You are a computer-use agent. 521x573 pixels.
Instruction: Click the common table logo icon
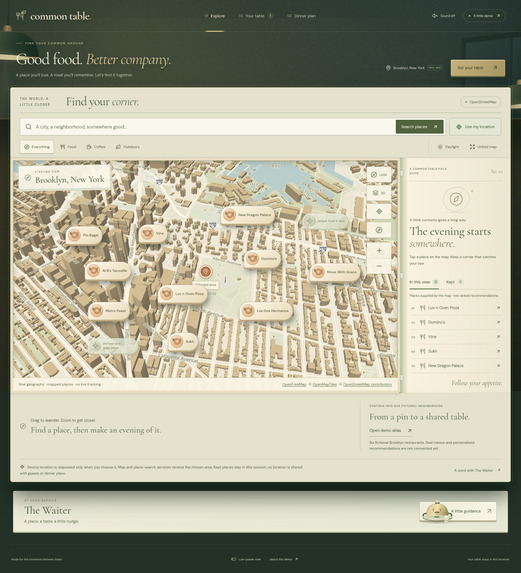21,15
